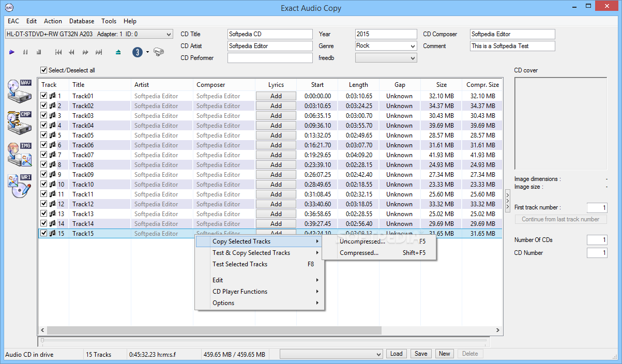Screen dimensions: 622x364
Task: Open the CMP compressed extraction tool
Action: pos(19,123)
